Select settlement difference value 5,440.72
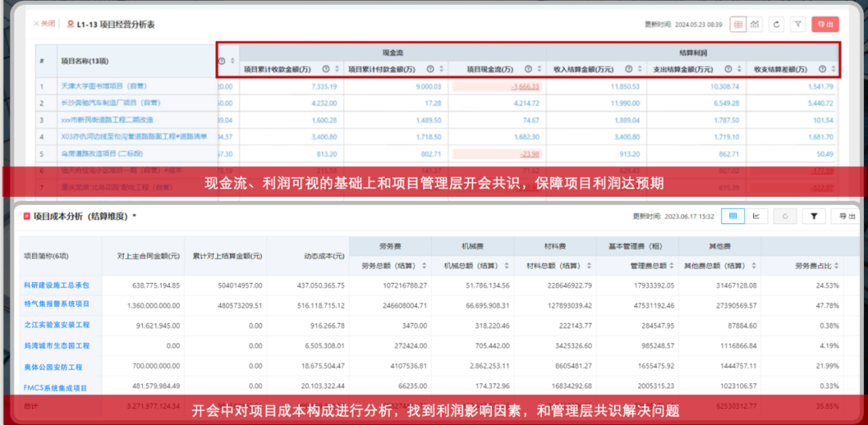The height and width of the screenshot is (425, 868). 821,103
